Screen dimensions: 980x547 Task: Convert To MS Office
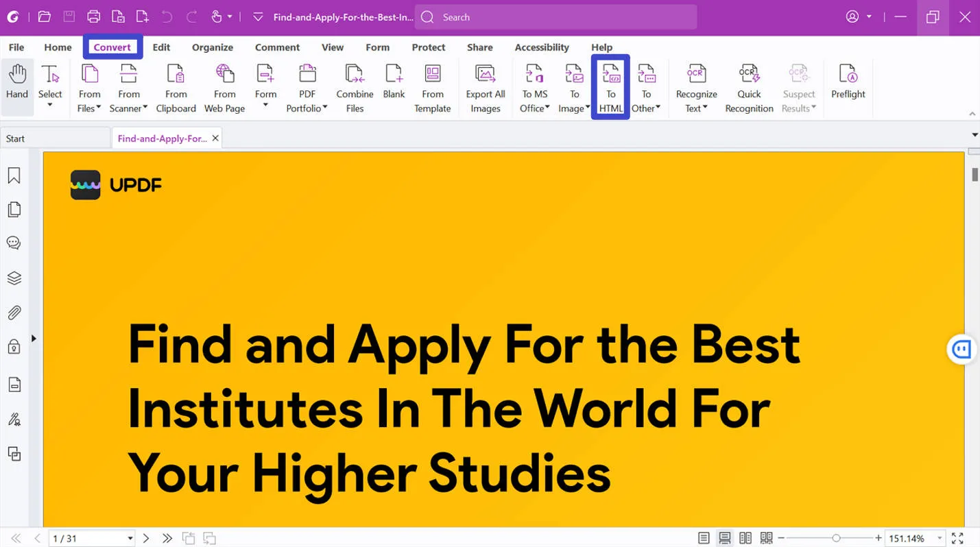535,87
